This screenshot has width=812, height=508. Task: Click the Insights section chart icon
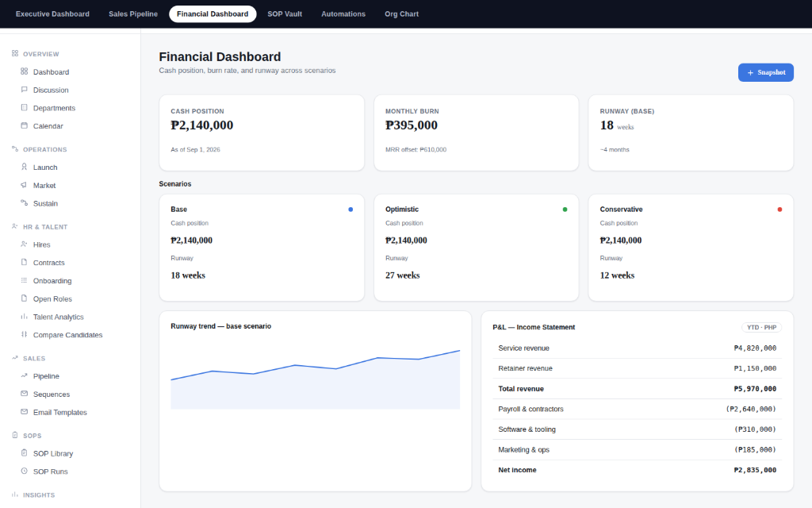[15, 495]
